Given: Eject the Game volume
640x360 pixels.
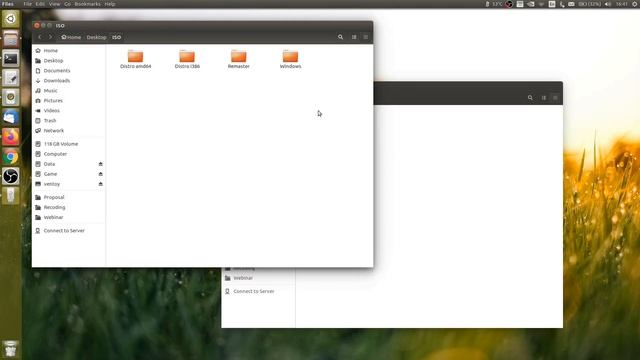Looking at the screenshot, I should pos(100,174).
